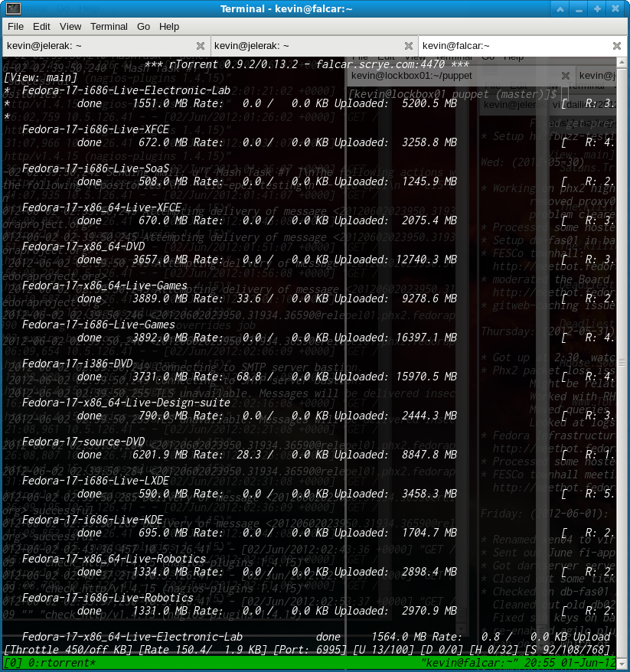This screenshot has height=672, width=630.
Task: Click the size value 3657.0 MB
Action: coord(160,259)
